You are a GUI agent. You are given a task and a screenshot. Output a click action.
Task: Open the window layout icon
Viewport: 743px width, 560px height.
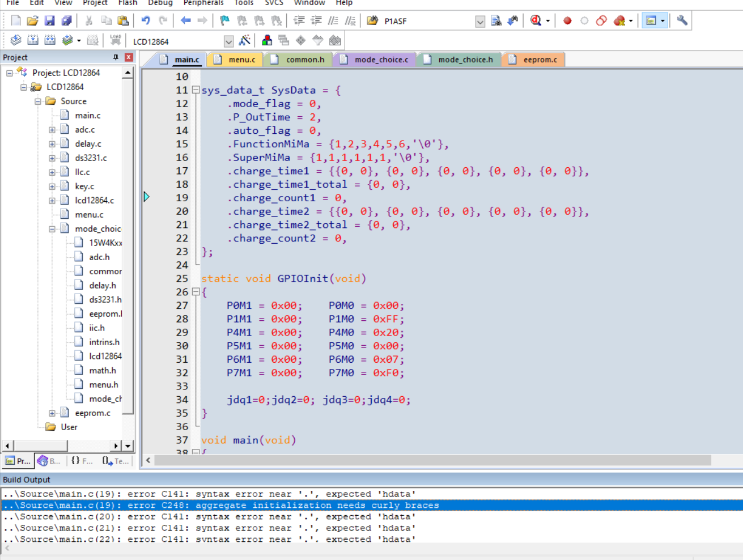tap(651, 21)
